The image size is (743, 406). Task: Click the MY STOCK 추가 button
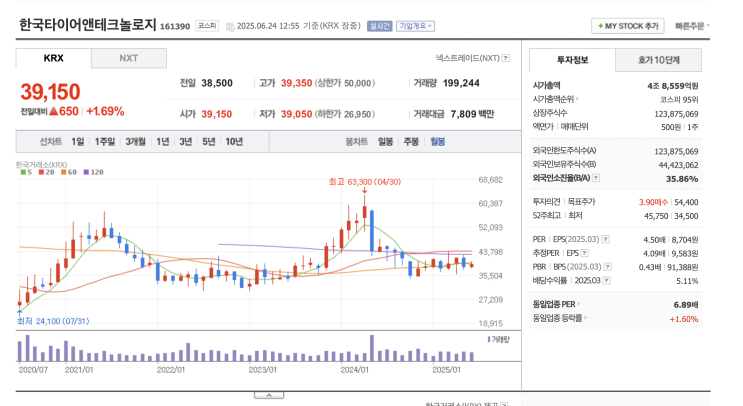coord(628,26)
